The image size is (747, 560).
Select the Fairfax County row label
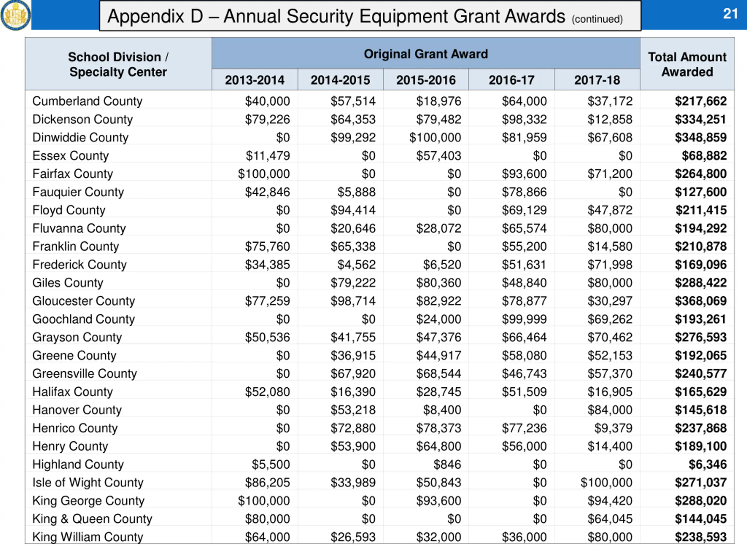click(73, 174)
